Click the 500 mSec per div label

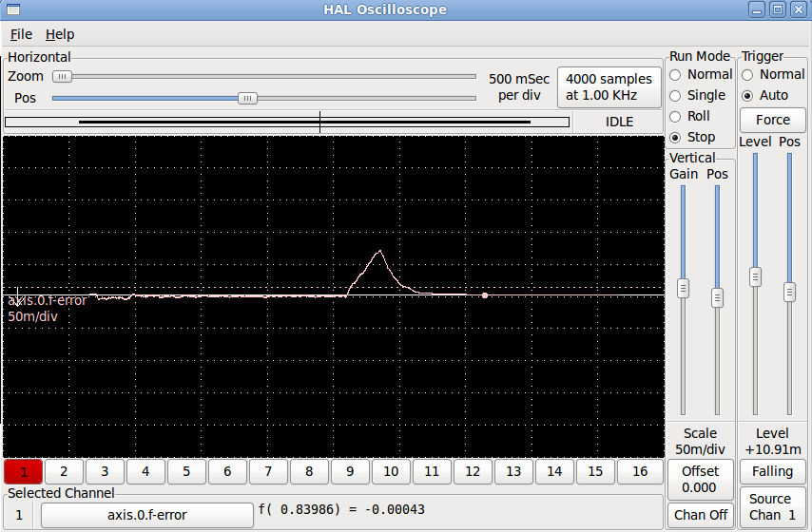[x=519, y=87]
